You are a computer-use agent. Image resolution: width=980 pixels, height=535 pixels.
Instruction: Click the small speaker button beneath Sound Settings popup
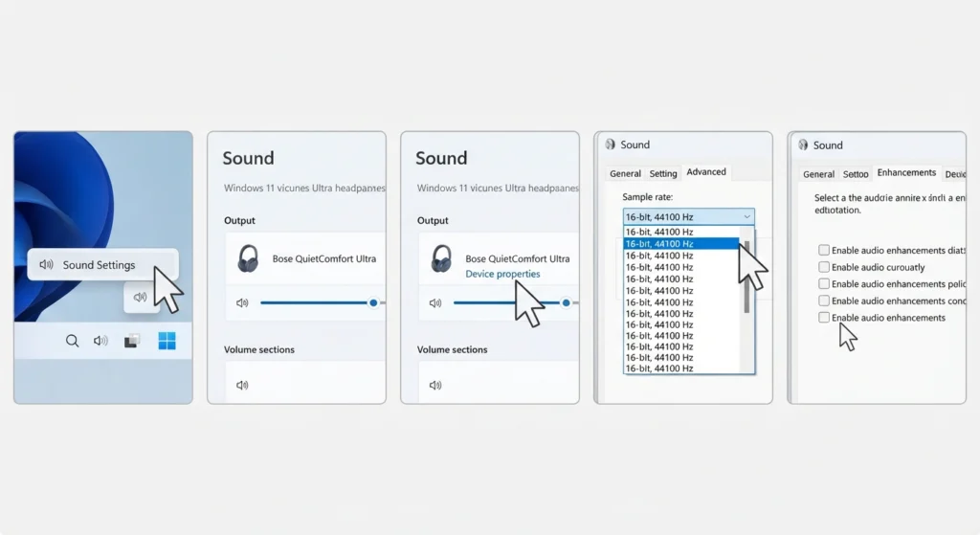(x=141, y=297)
